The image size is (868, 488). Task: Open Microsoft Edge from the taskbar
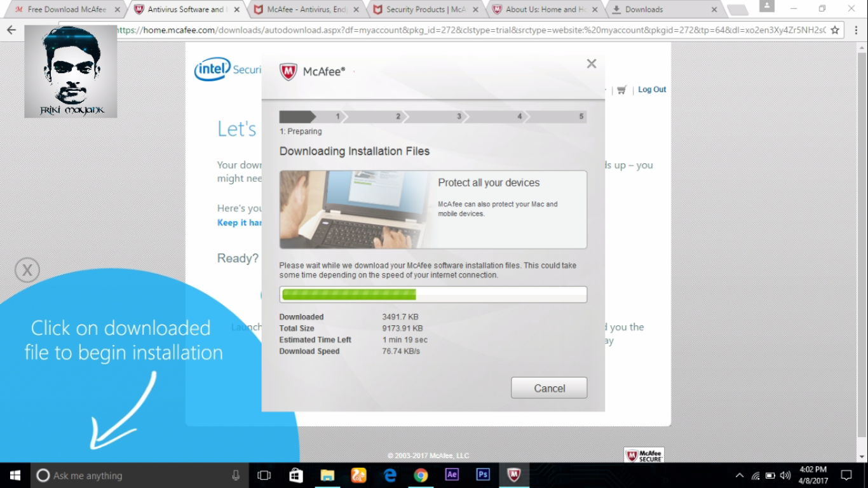pyautogui.click(x=390, y=475)
